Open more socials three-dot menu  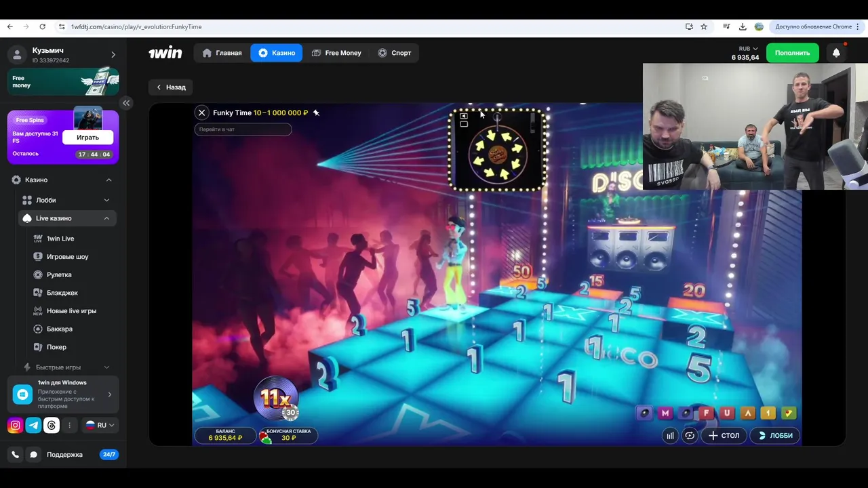(x=69, y=426)
